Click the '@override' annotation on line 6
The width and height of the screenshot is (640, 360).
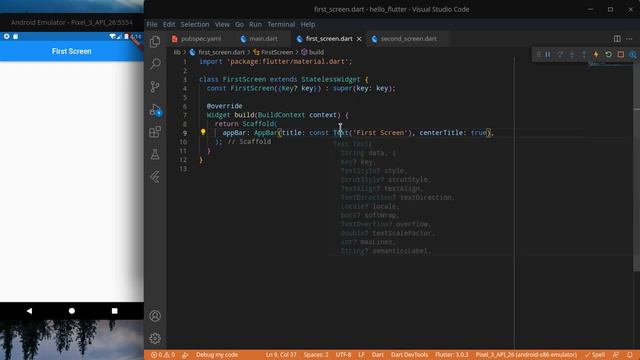coord(224,106)
